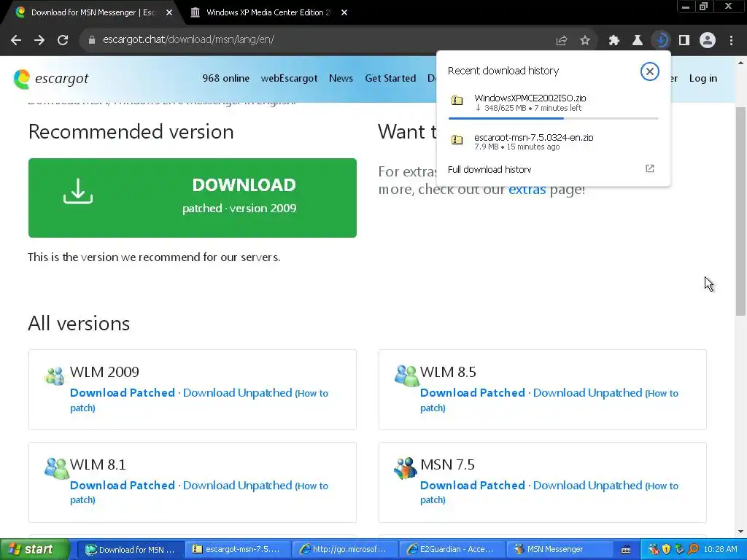Open the Chrome Labs flask icon
This screenshot has height=560, width=747.
(x=638, y=41)
